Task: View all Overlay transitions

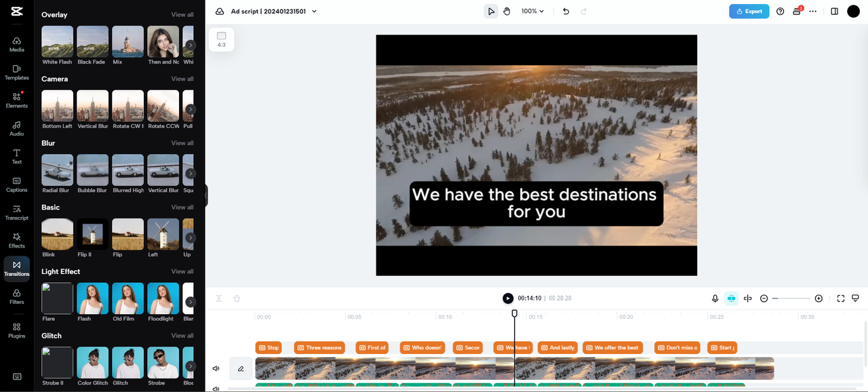Action: coord(182,14)
